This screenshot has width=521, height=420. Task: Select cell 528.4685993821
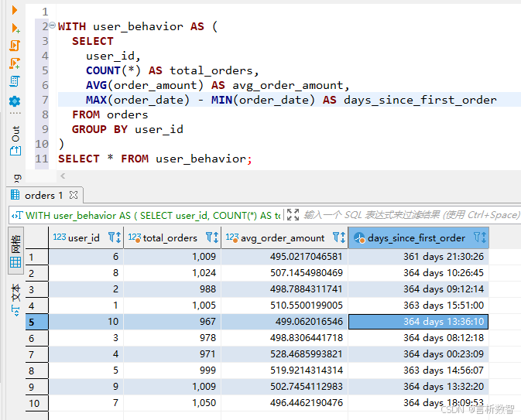(284, 354)
